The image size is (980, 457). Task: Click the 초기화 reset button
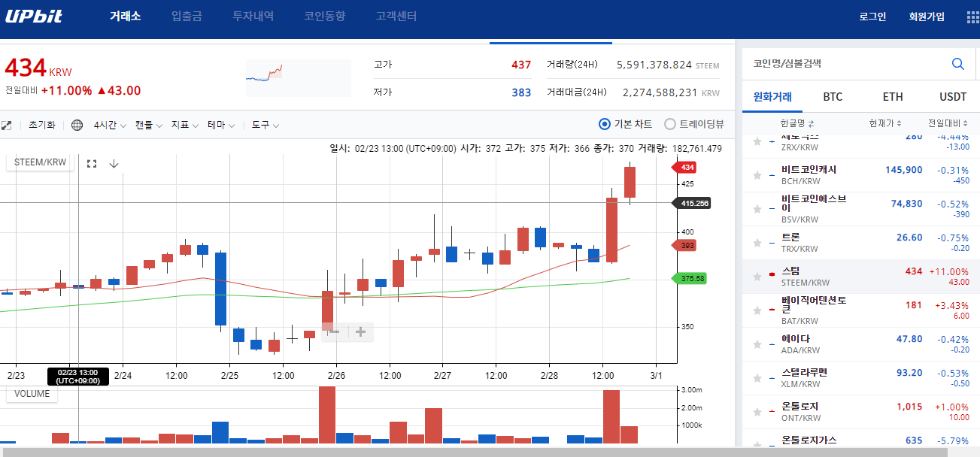[x=42, y=126]
